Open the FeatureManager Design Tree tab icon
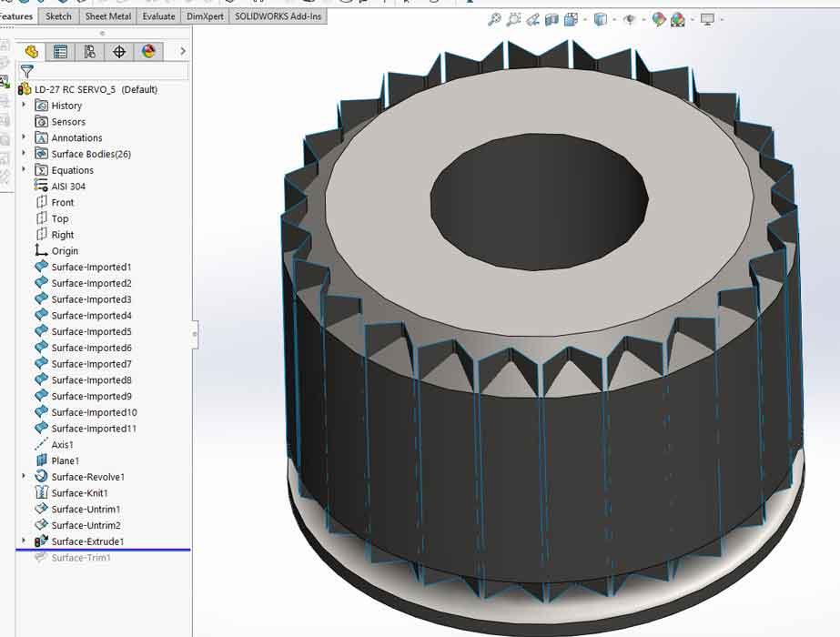840x637 pixels. (31, 52)
